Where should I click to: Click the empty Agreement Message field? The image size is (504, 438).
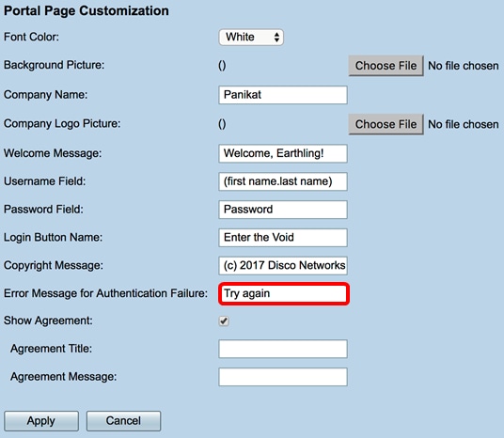[x=283, y=377]
